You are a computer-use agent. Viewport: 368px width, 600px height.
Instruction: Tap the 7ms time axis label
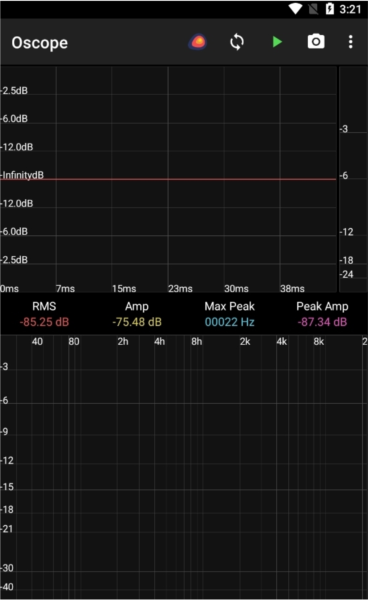coord(65,288)
